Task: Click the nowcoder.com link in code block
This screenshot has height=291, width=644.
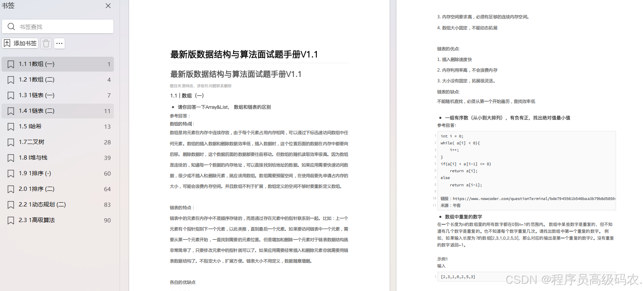Action: click(534, 198)
